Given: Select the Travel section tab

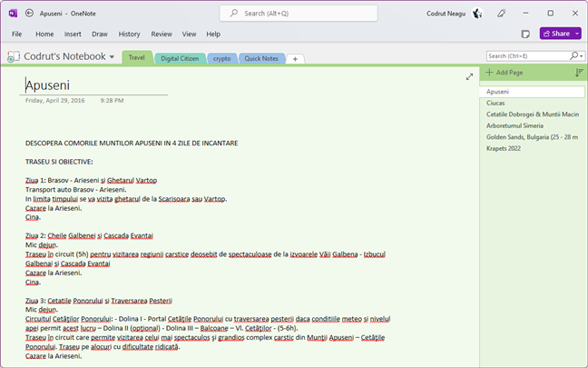Looking at the screenshot, I should (x=137, y=57).
